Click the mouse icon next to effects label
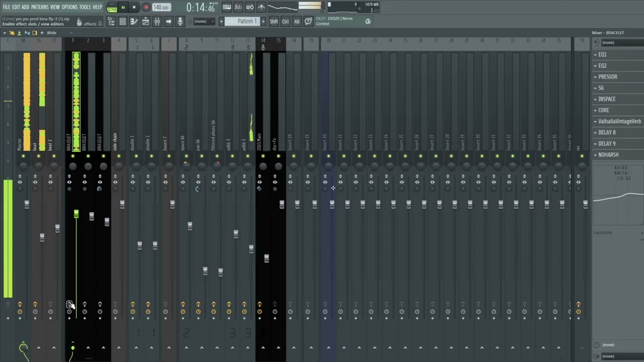The image size is (644, 362). point(79,22)
